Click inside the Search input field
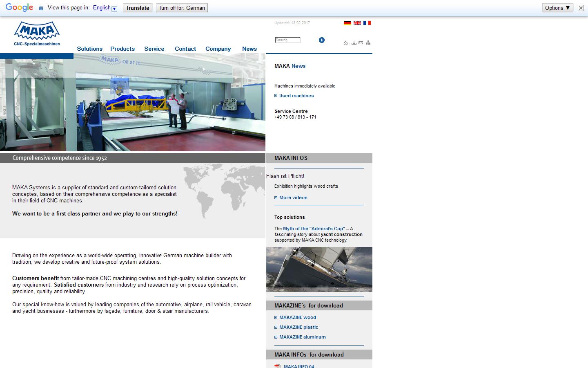The width and height of the screenshot is (588, 368). (287, 40)
